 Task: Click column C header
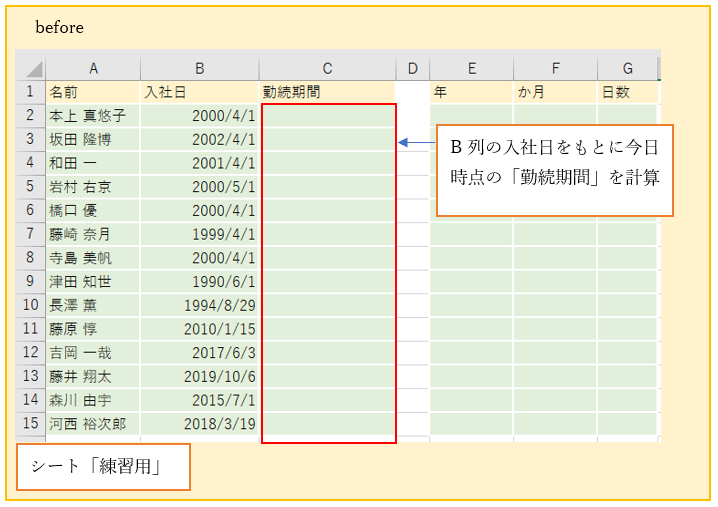click(327, 69)
